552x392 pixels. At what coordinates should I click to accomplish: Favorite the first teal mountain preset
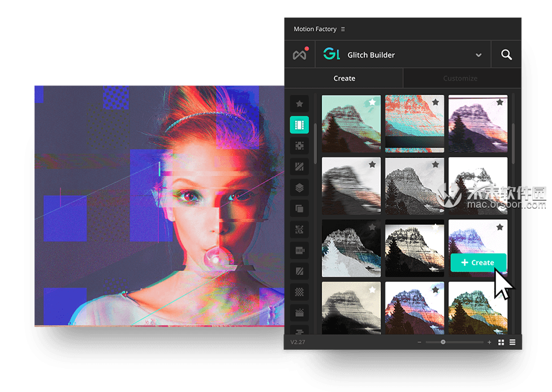[372, 102]
